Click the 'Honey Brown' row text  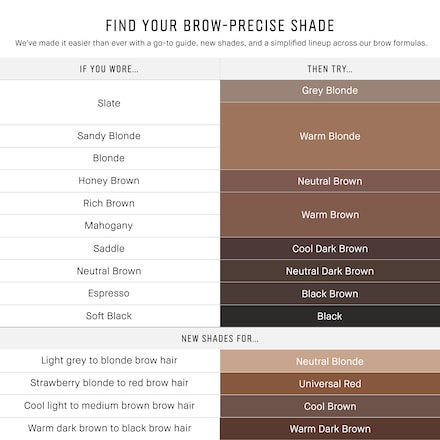click(x=109, y=181)
